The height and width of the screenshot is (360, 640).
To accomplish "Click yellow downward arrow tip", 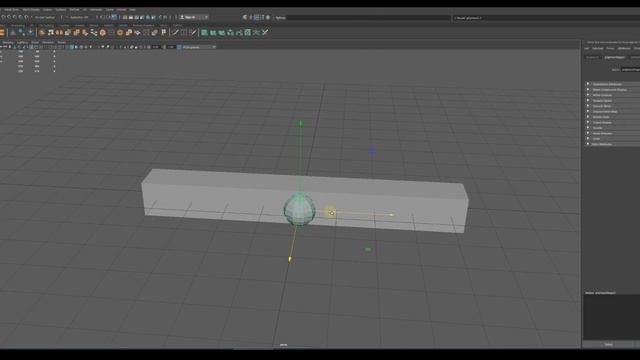I will click(x=290, y=259).
